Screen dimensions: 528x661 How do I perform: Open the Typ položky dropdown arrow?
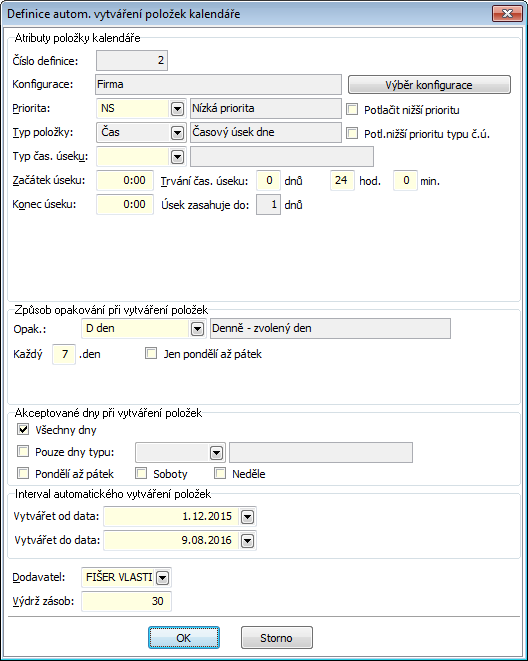(x=177, y=133)
